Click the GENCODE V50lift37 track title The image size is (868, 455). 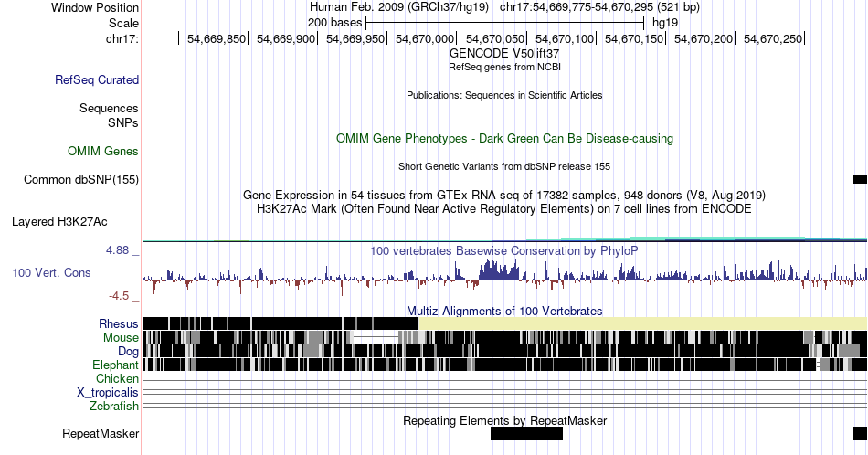click(504, 54)
